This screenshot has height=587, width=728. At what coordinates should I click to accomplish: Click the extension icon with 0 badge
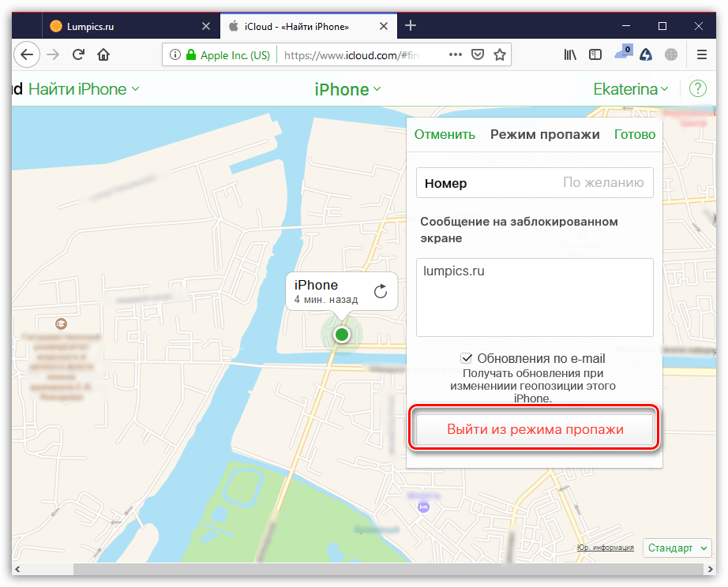[x=623, y=52]
